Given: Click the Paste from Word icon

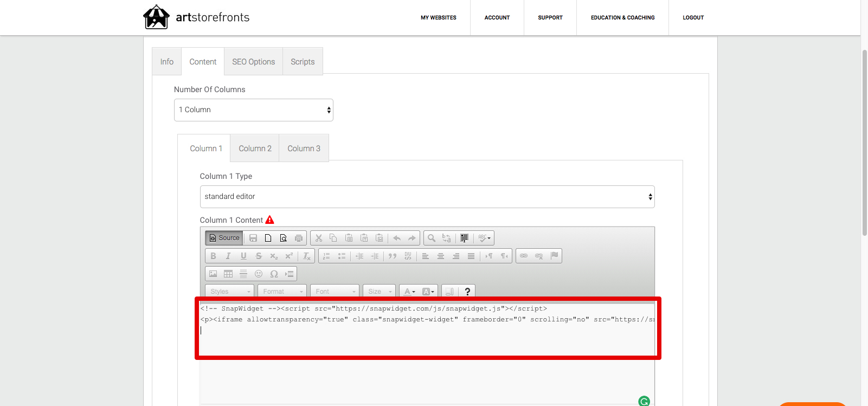Looking at the screenshot, I should point(380,238).
